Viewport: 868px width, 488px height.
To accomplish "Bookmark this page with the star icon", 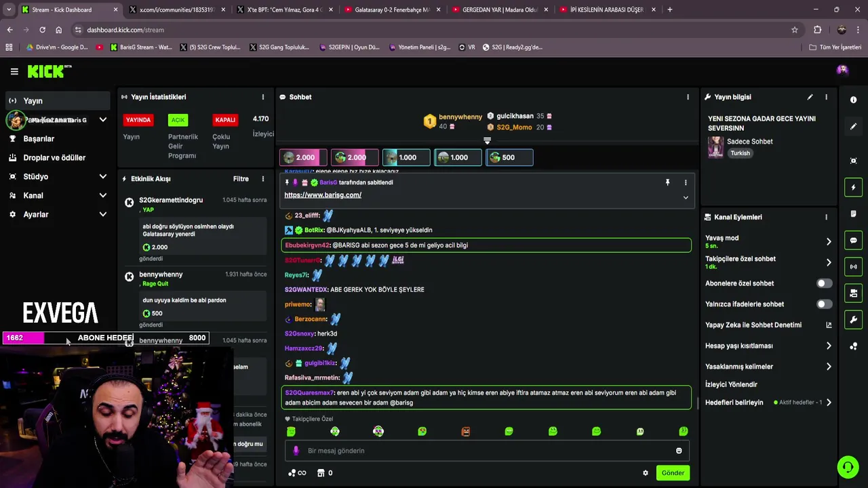I will click(794, 30).
